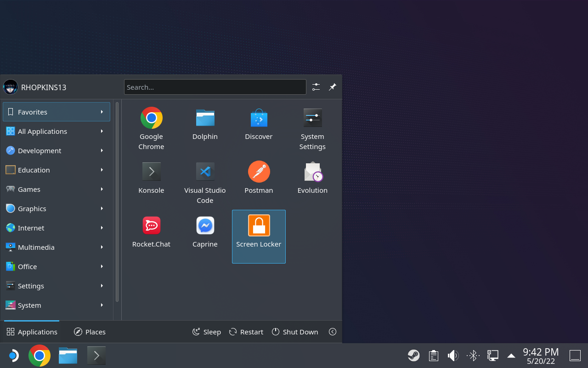Open the Multimedia category

pyautogui.click(x=57, y=247)
